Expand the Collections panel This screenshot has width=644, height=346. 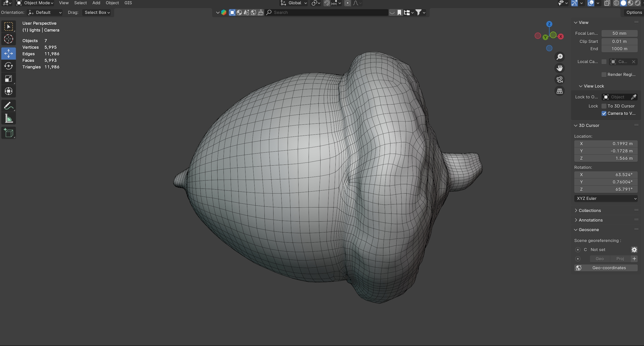tap(589, 210)
